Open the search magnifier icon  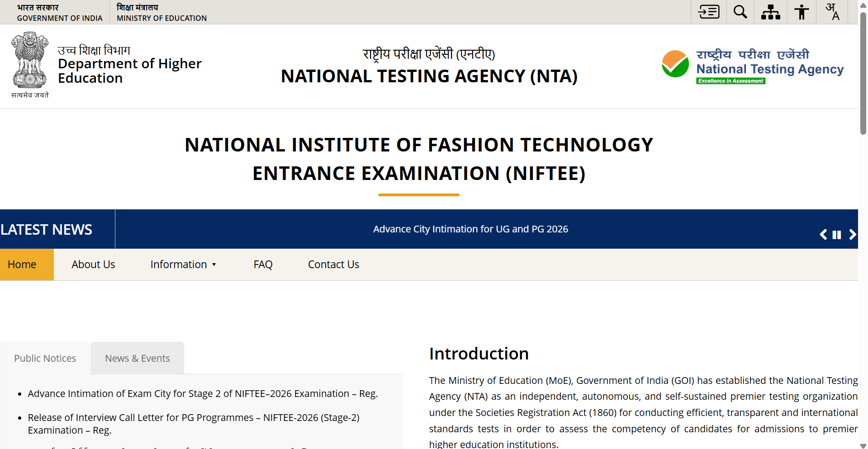click(x=740, y=12)
